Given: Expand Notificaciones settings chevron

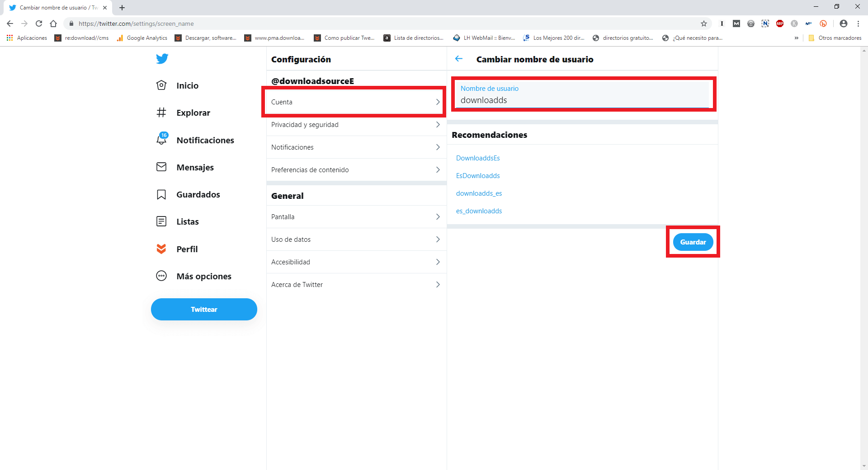Looking at the screenshot, I should pyautogui.click(x=438, y=147).
